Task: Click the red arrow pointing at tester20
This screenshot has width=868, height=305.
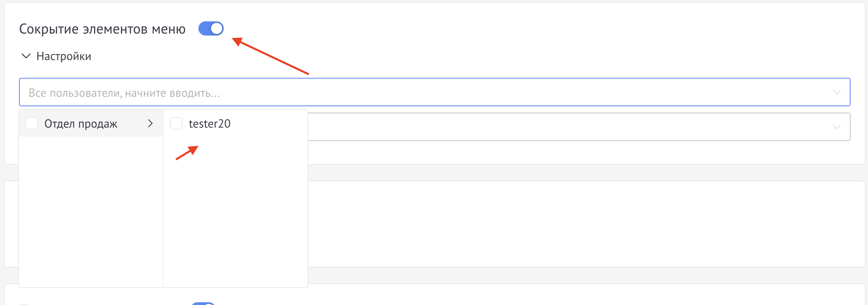Action: pos(187,153)
